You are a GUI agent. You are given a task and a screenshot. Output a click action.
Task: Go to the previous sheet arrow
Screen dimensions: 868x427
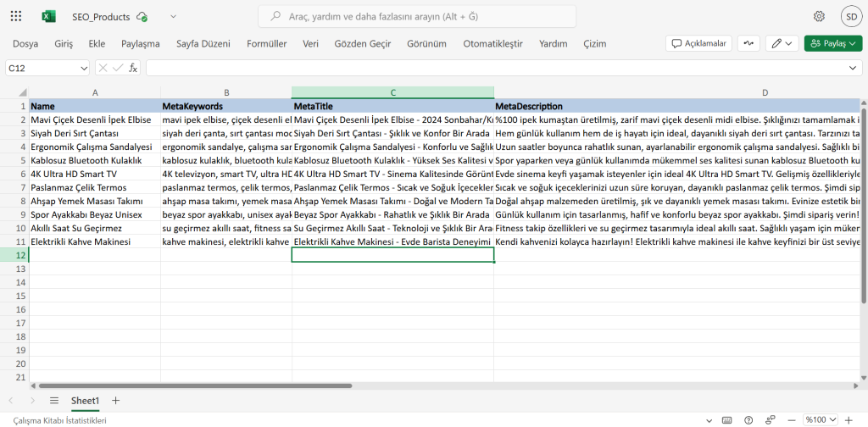[x=12, y=401]
